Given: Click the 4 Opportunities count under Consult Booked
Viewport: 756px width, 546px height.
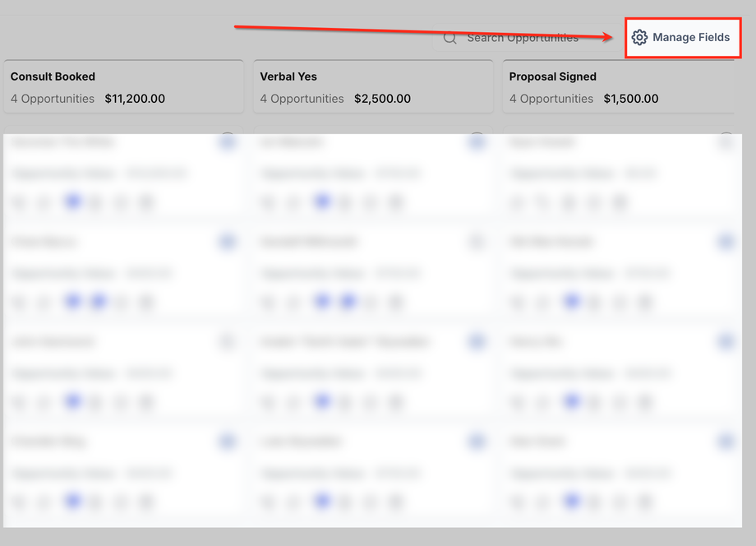Looking at the screenshot, I should 53,99.
